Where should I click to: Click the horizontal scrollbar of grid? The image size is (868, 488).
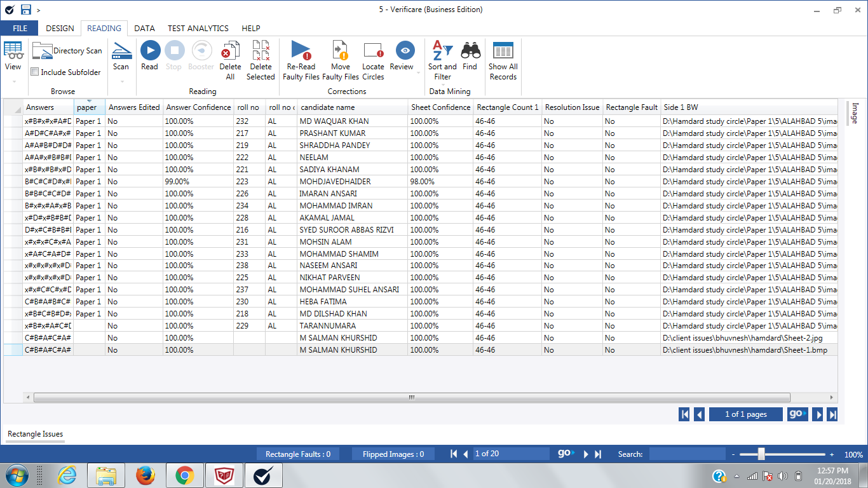click(x=412, y=397)
